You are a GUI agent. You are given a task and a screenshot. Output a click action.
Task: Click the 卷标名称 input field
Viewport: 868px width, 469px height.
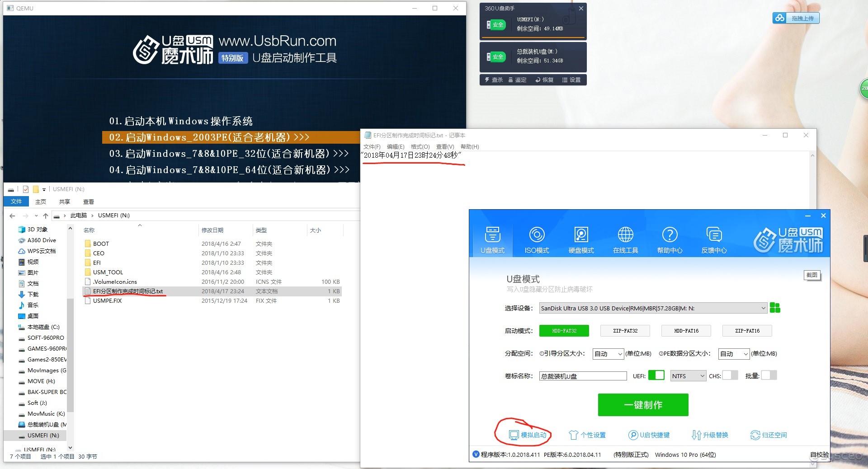tap(583, 376)
